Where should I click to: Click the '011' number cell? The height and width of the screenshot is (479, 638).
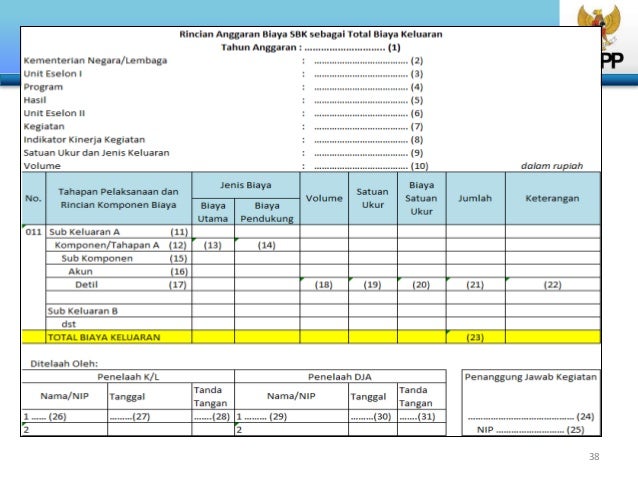[33, 232]
